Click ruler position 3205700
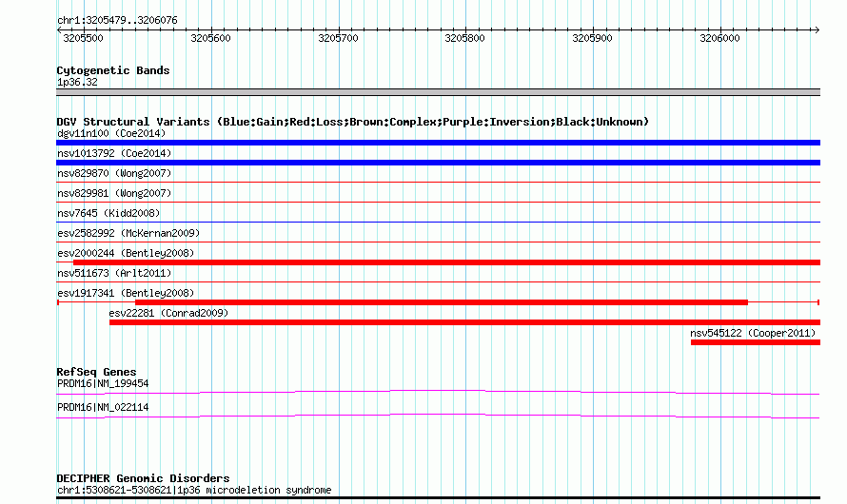This screenshot has height=504, width=847. click(338, 38)
